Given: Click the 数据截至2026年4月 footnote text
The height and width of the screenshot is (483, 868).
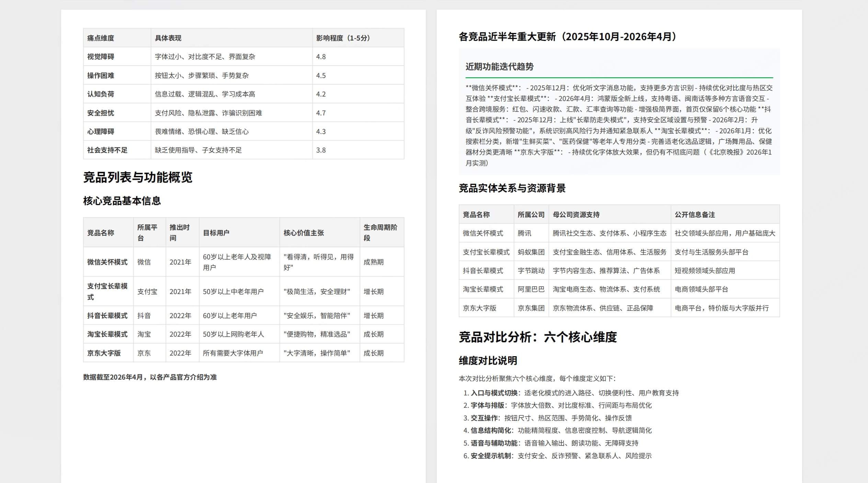Looking at the screenshot, I should [x=150, y=377].
